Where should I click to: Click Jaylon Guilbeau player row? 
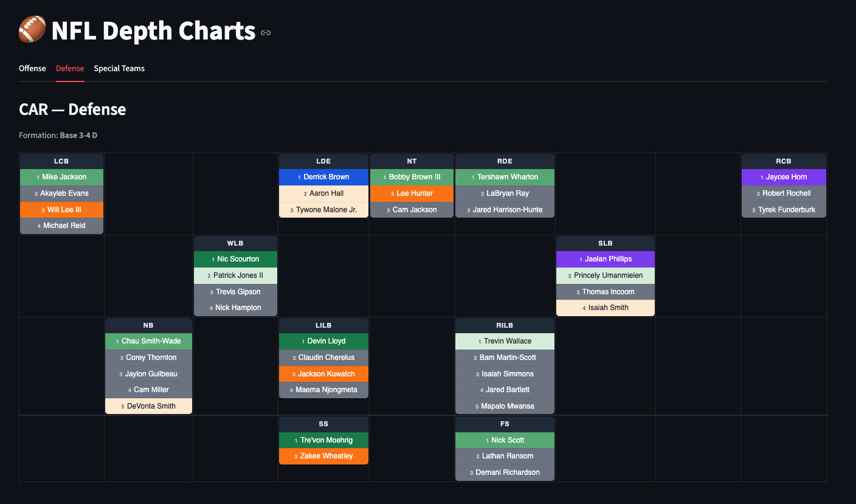[148, 374]
